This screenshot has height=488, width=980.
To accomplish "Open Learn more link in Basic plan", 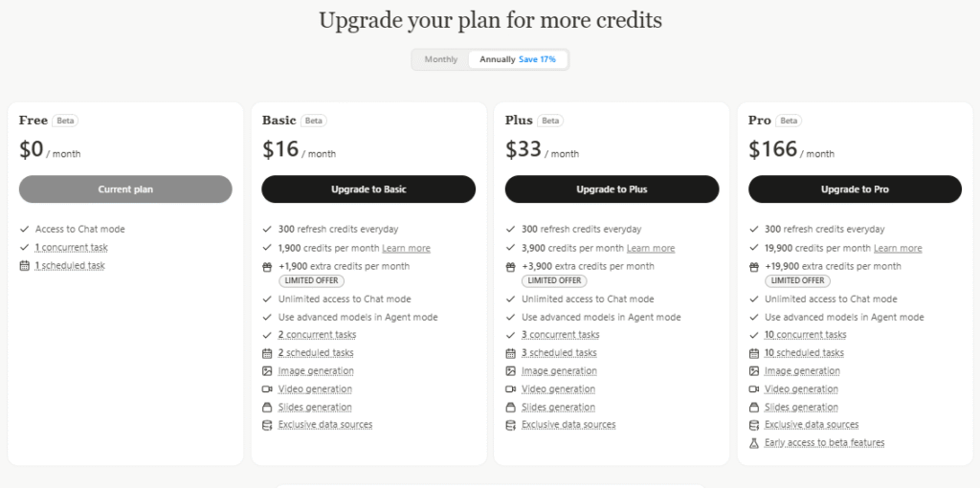I will pos(406,248).
